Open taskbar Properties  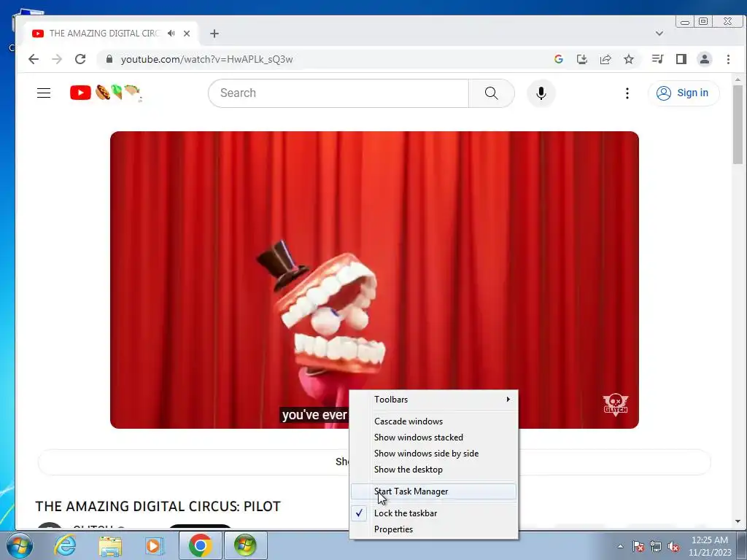coord(433,529)
